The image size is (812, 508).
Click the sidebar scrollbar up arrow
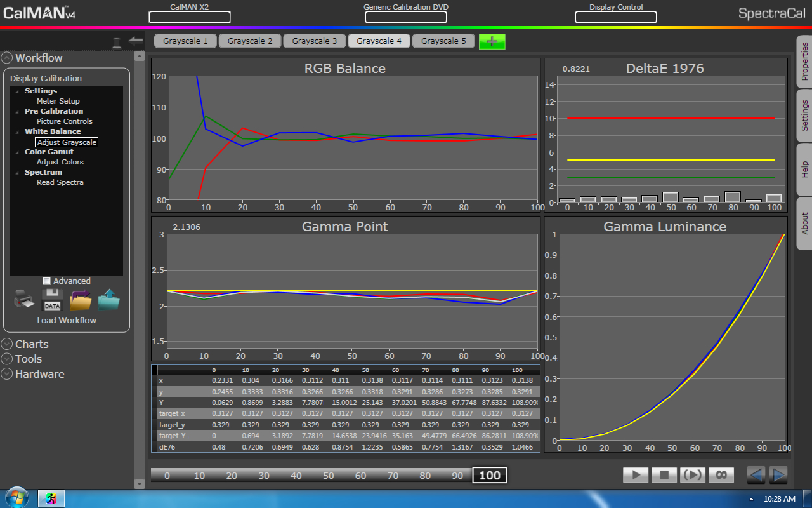[139, 56]
